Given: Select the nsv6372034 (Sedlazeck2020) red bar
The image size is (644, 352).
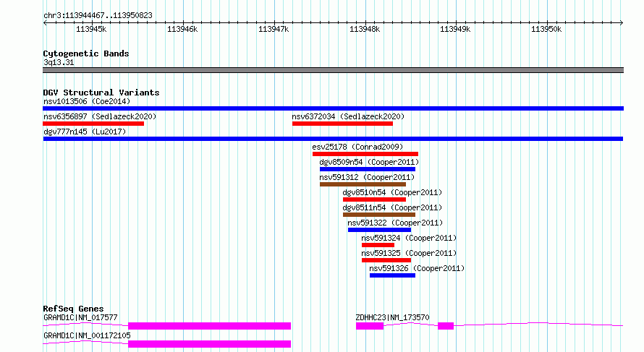Looking at the screenshot, I should (x=342, y=124).
